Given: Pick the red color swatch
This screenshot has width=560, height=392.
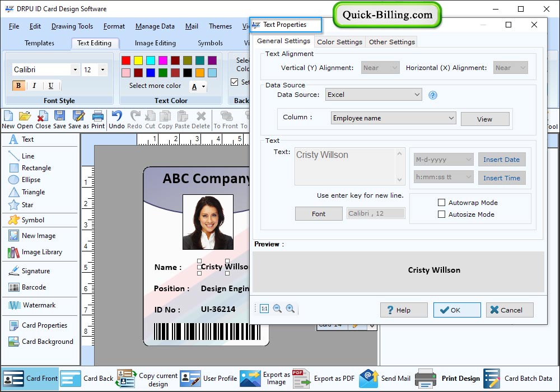Looking at the screenshot, I should pos(125,60).
